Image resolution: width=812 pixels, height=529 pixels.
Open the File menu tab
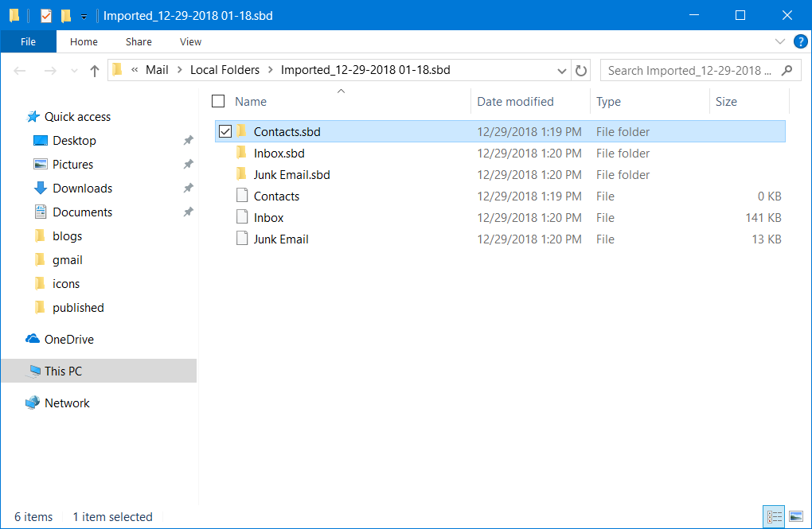click(28, 41)
